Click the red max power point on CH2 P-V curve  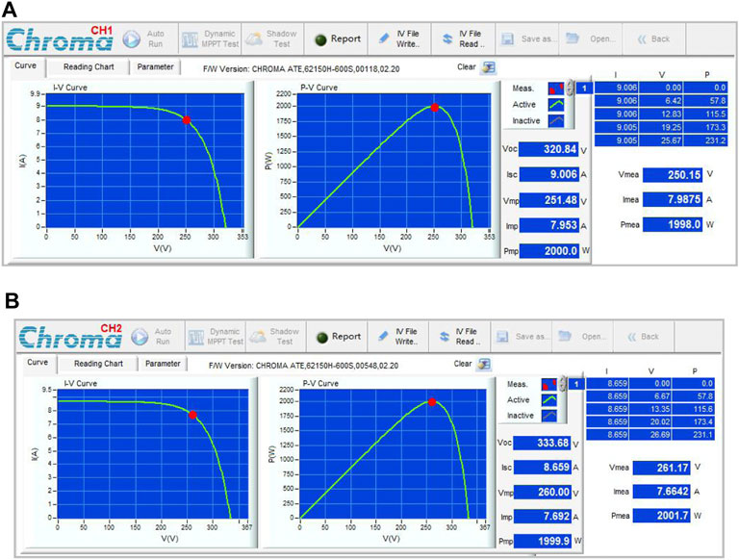pyautogui.click(x=432, y=402)
